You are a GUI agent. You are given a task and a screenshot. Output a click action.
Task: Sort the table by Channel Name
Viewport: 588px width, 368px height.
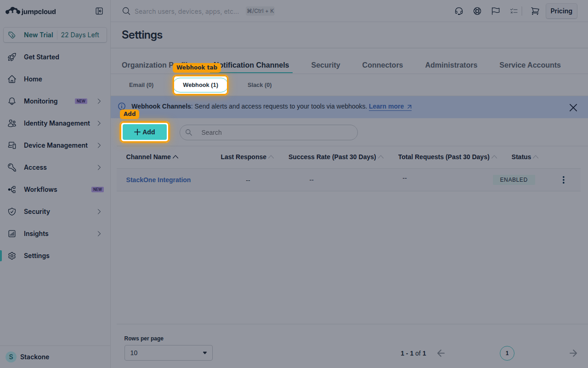point(152,157)
